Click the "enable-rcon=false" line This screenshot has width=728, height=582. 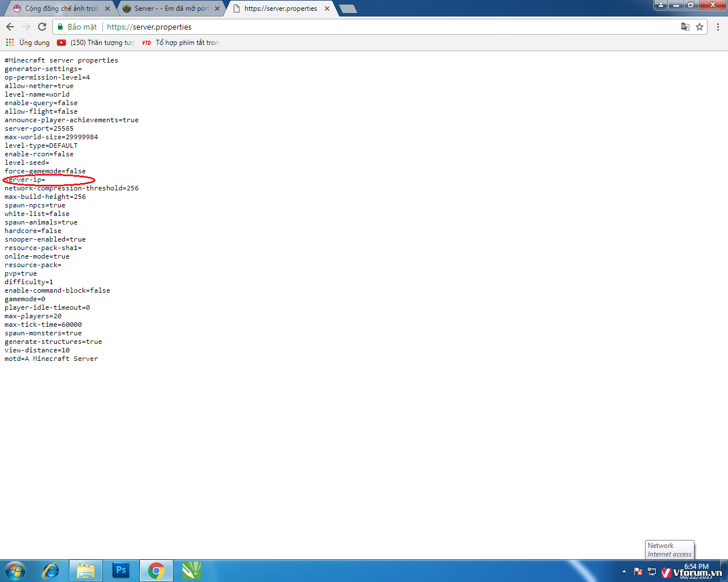click(x=39, y=154)
